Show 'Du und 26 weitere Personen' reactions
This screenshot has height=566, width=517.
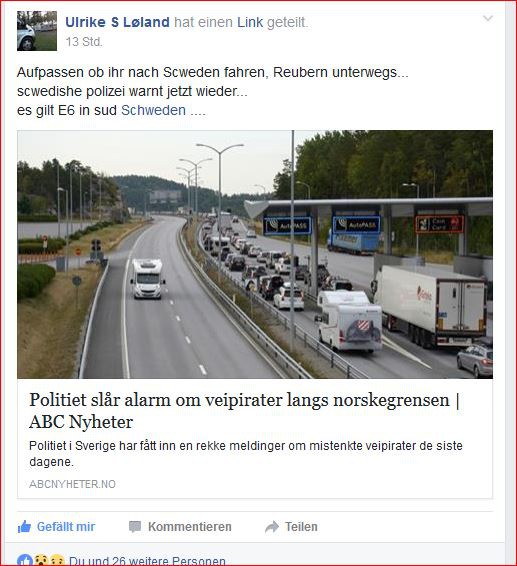pos(147,561)
